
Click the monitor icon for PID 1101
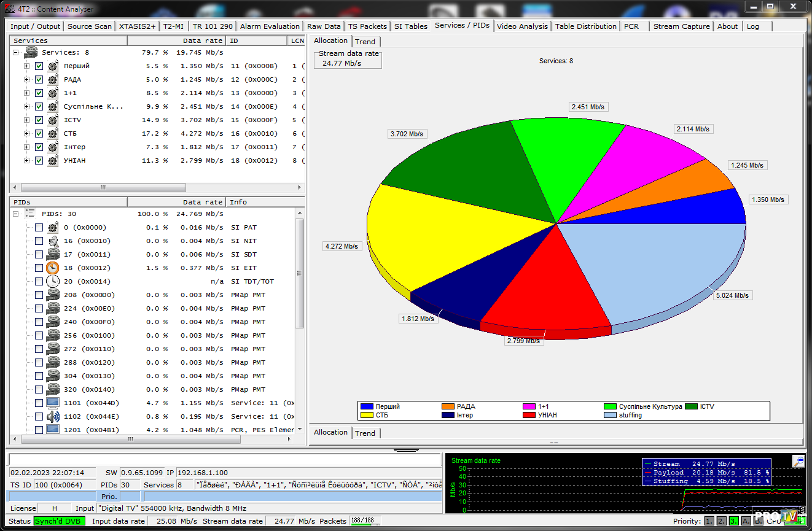pyautogui.click(x=53, y=403)
